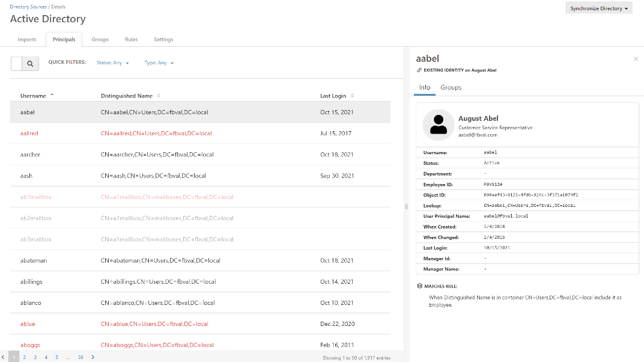Select the Info tab in the details panel
Screen dimensions: 644x362
tap(425, 88)
